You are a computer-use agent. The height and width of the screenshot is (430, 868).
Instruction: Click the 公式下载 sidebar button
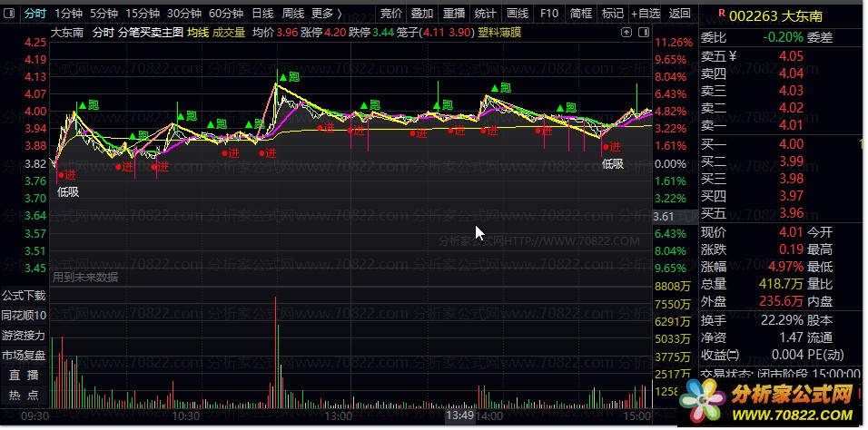click(24, 296)
